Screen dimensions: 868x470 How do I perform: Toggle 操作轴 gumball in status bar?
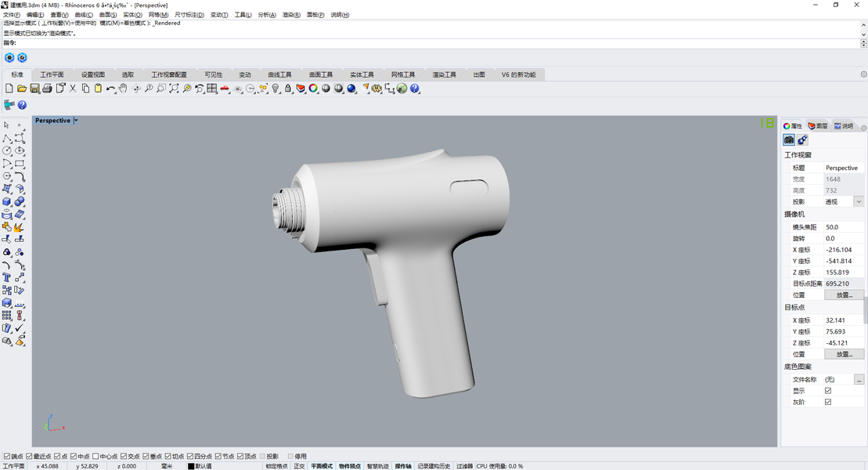pos(403,466)
